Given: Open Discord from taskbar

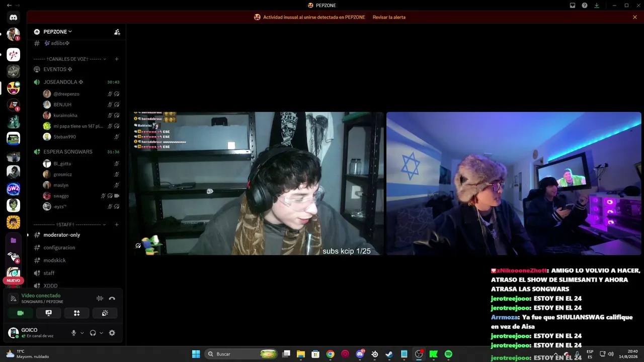Looking at the screenshot, I should 360,354.
